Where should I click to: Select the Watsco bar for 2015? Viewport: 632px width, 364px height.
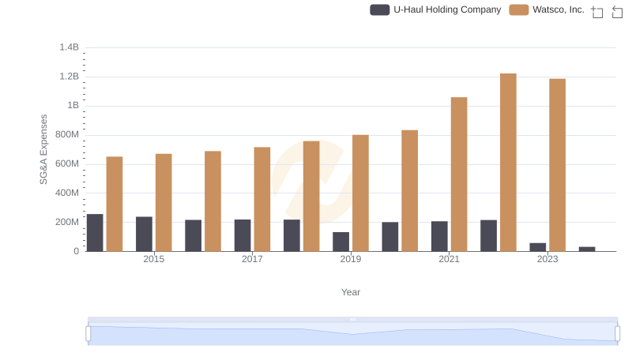[164, 203]
